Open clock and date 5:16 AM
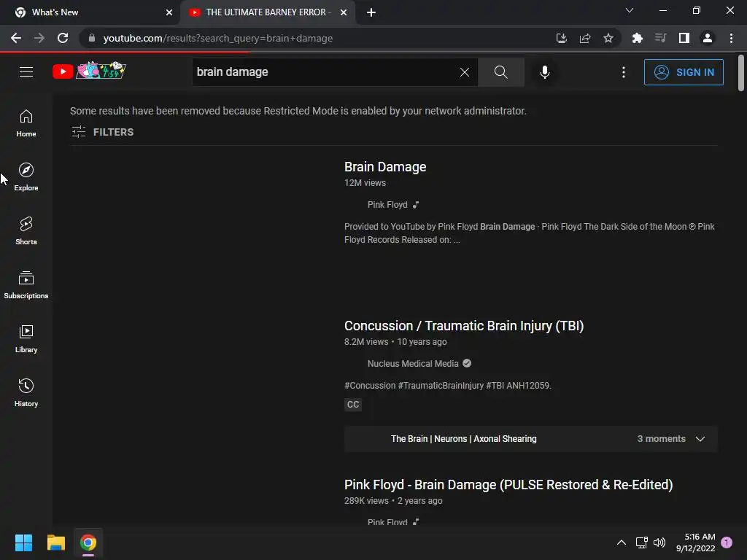 [x=695, y=542]
